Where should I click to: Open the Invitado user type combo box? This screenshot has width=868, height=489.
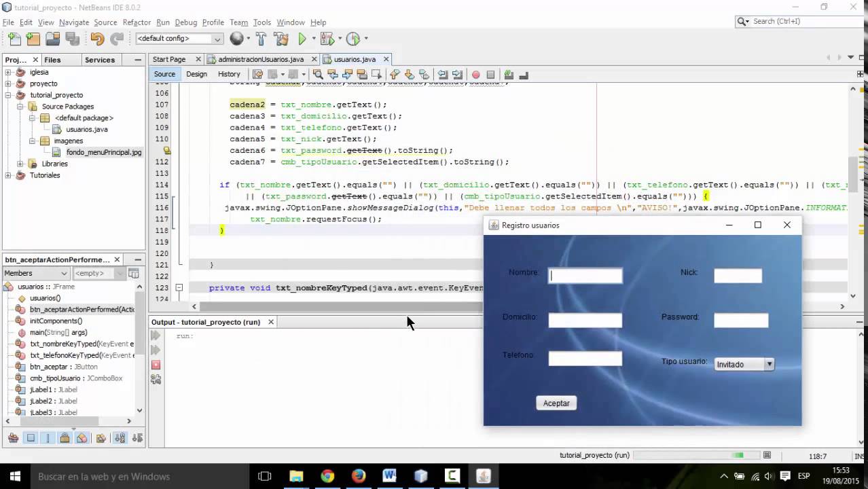(x=744, y=364)
